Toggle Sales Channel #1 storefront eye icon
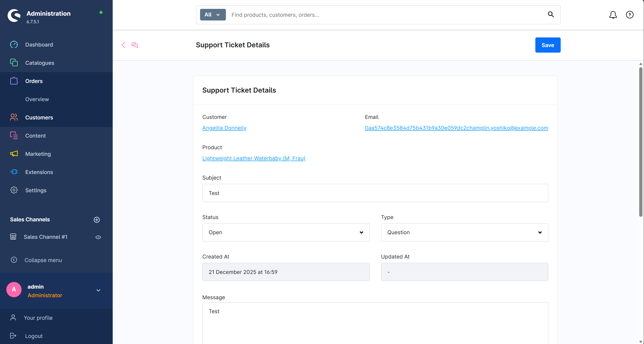 98,237
